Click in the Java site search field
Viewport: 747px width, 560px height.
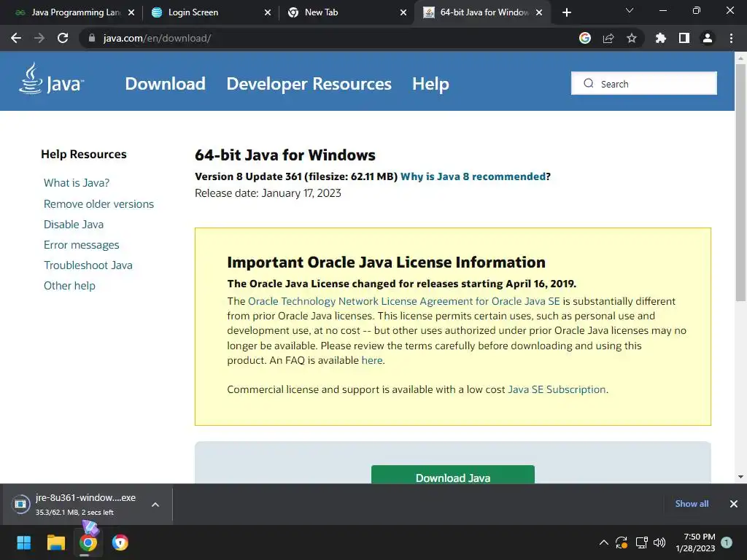[643, 83]
